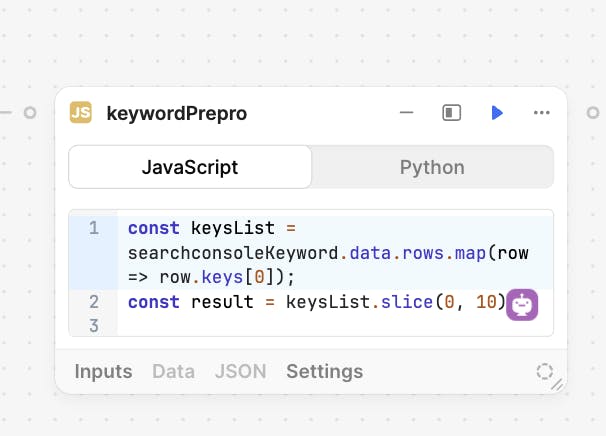
Task: Open the three-dot more options menu
Action: click(542, 113)
